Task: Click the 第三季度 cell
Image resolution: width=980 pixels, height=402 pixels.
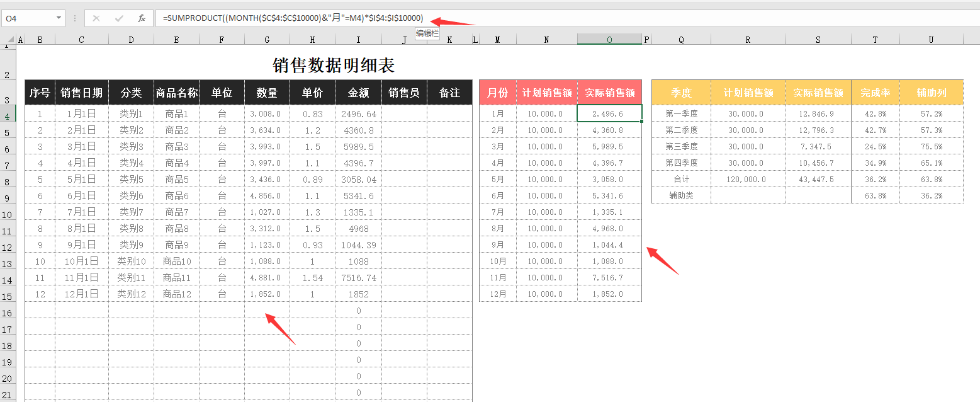Action: [682, 146]
